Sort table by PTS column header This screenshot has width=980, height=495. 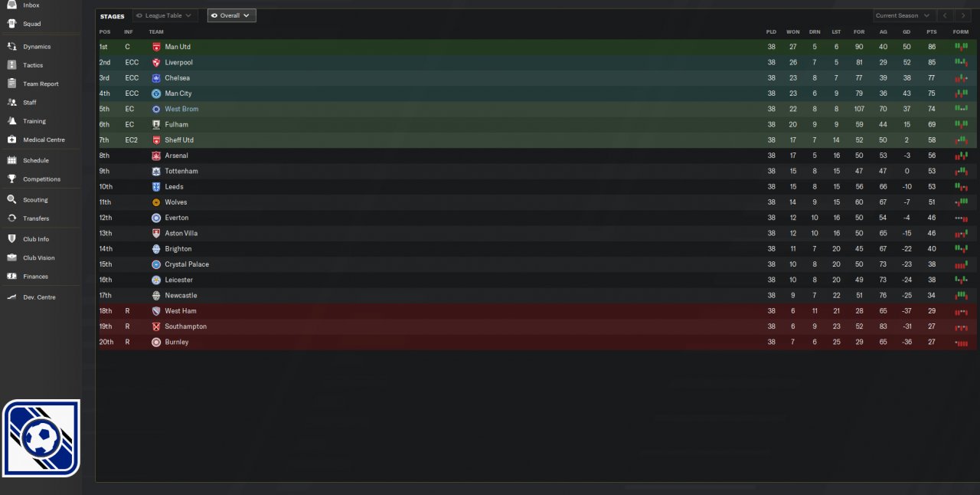point(931,31)
